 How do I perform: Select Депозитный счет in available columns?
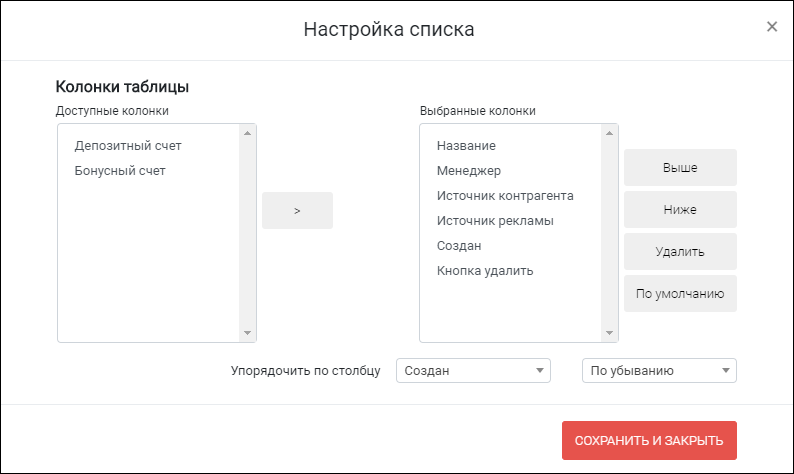click(x=128, y=146)
